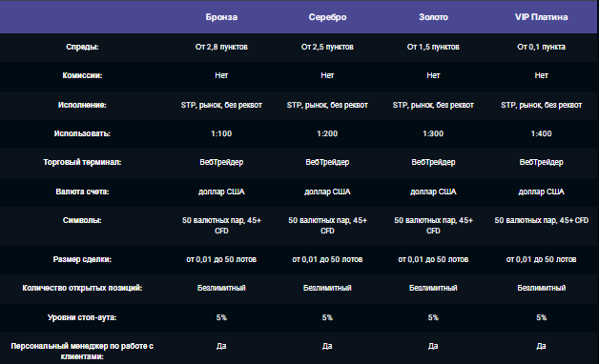Screen dimensions: 599x364
Task: Click the От 2,5 пунктов cell
Action: click(x=327, y=47)
